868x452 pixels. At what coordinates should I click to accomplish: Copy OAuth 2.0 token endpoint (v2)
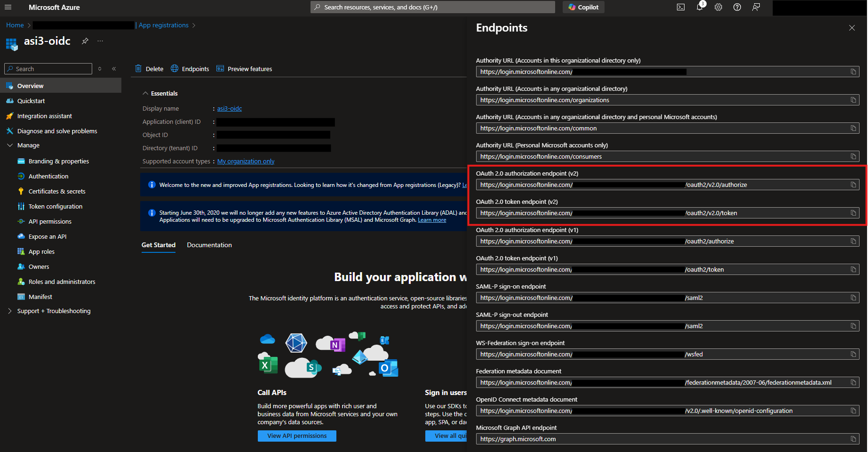[x=853, y=213]
